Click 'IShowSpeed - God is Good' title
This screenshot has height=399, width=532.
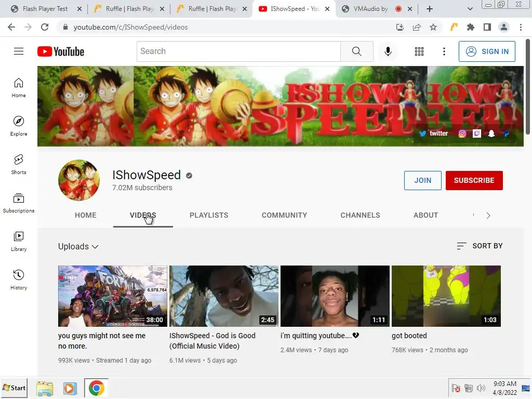pos(212,341)
